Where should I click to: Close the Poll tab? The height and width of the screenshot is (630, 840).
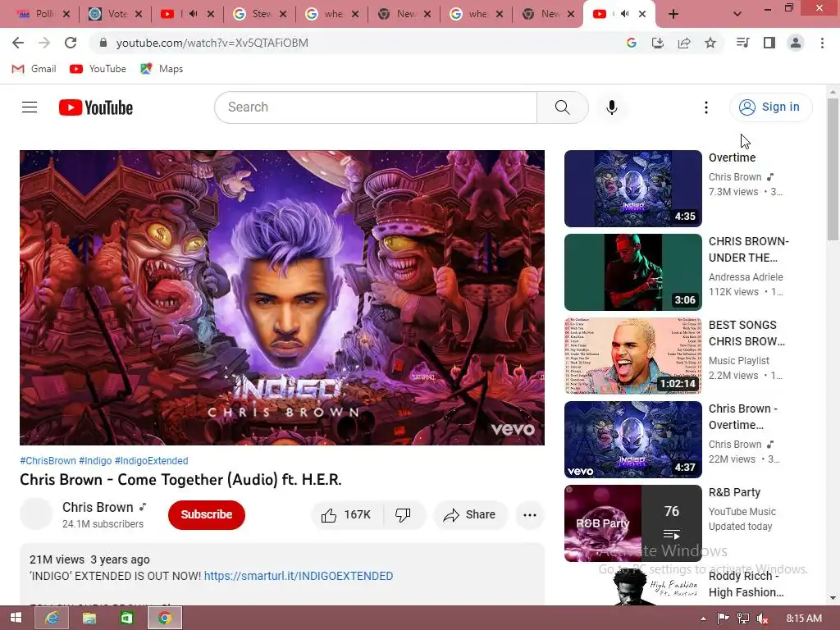pyautogui.click(x=66, y=14)
